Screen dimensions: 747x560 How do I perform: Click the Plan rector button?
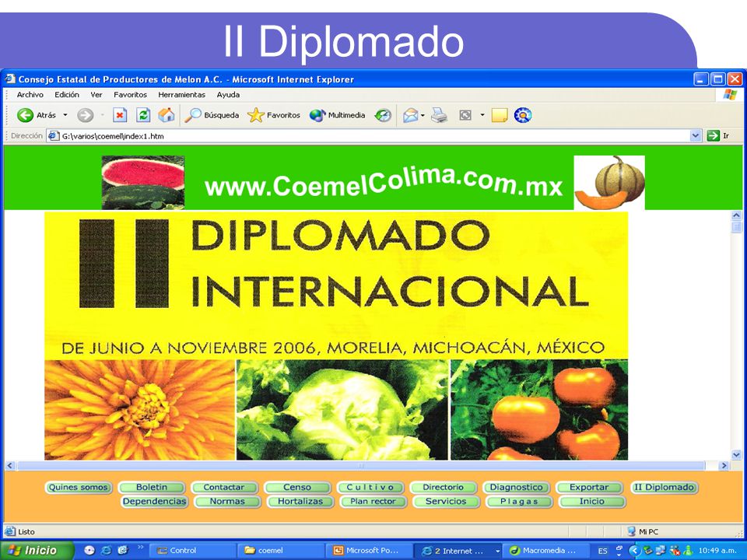point(373,502)
